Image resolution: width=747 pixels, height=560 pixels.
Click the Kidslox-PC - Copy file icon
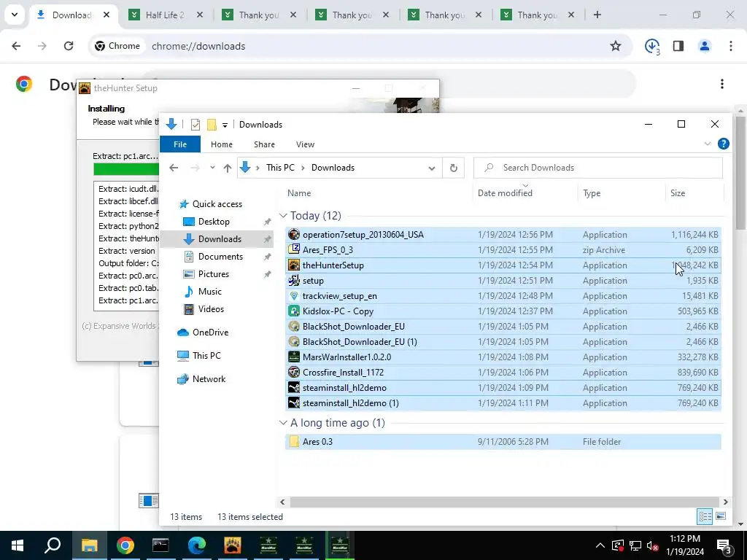(x=294, y=311)
